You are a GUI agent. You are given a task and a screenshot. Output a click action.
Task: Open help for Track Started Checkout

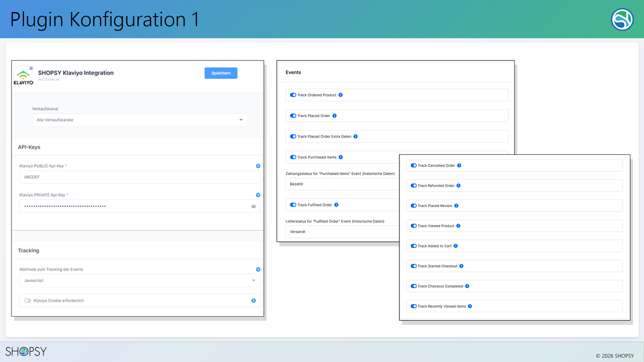(461, 266)
